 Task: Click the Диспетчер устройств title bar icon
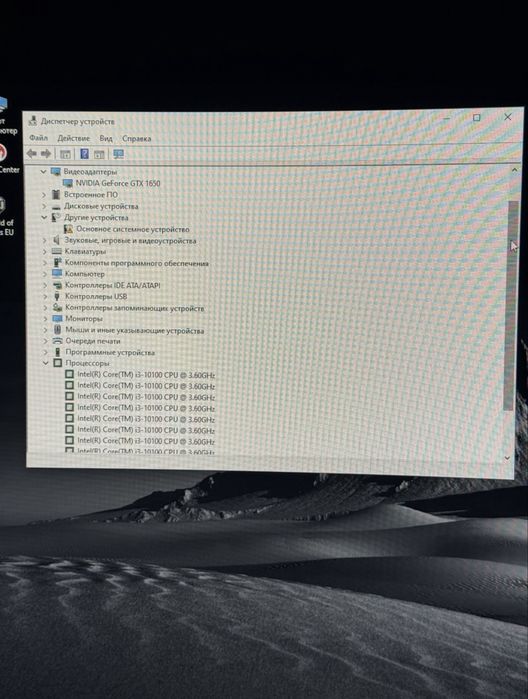coord(32,121)
